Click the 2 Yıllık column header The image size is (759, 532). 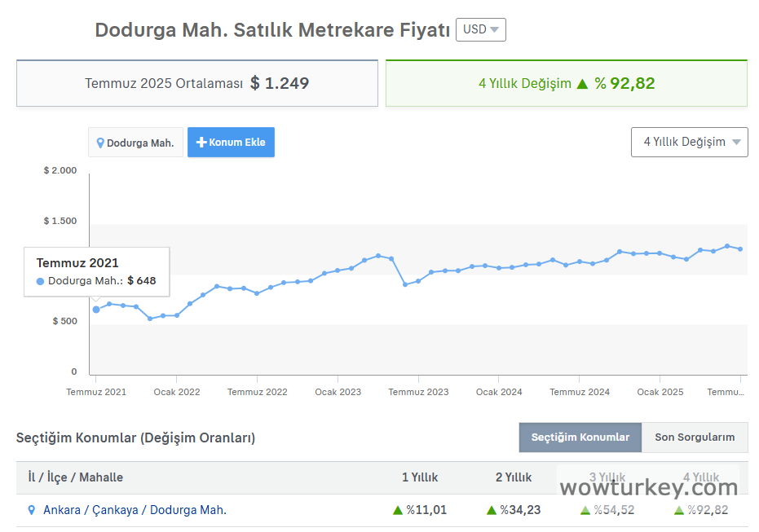[514, 477]
